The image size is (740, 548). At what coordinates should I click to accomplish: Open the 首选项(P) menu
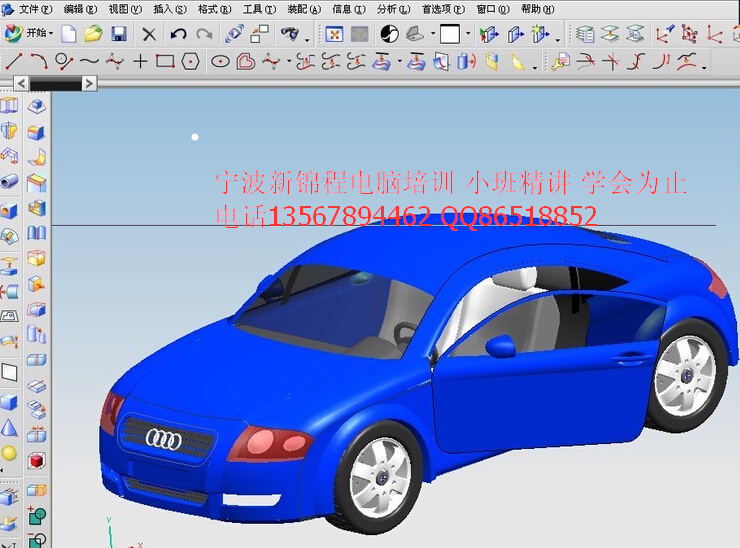tap(443, 9)
